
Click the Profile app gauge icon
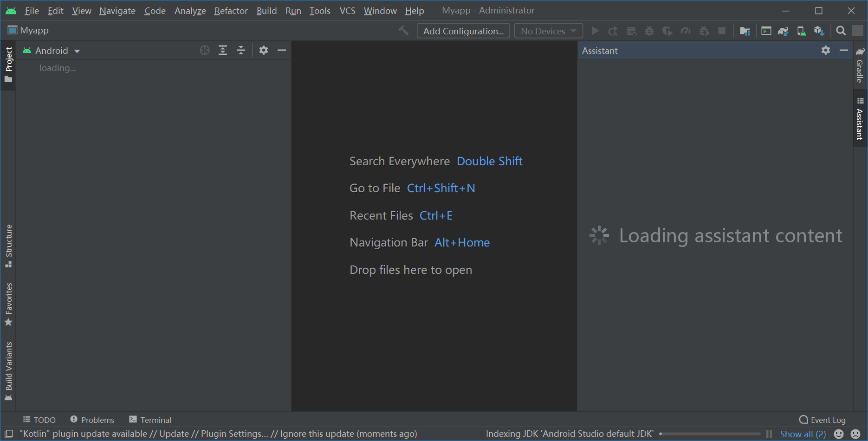pyautogui.click(x=686, y=31)
